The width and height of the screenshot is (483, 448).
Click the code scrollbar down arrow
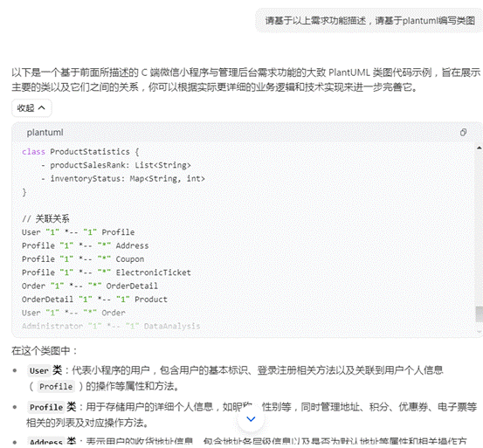479,332
